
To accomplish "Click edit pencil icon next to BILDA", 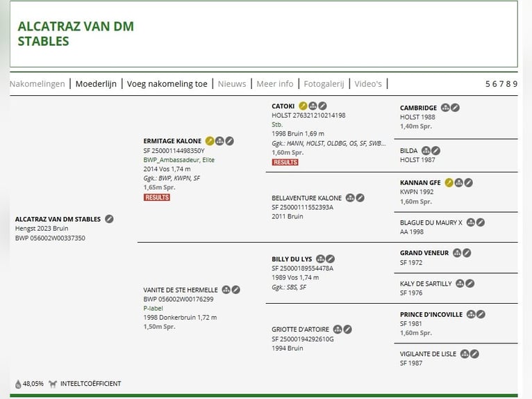I will coord(436,150).
